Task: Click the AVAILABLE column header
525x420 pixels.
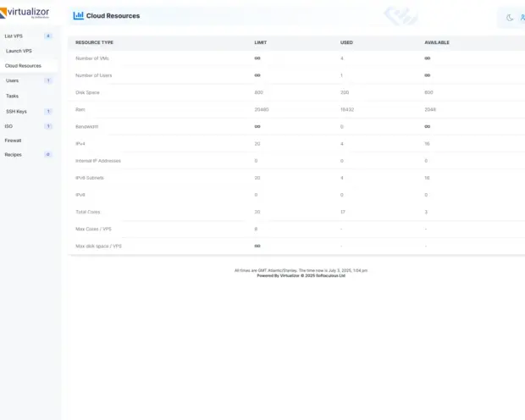Action: click(437, 42)
